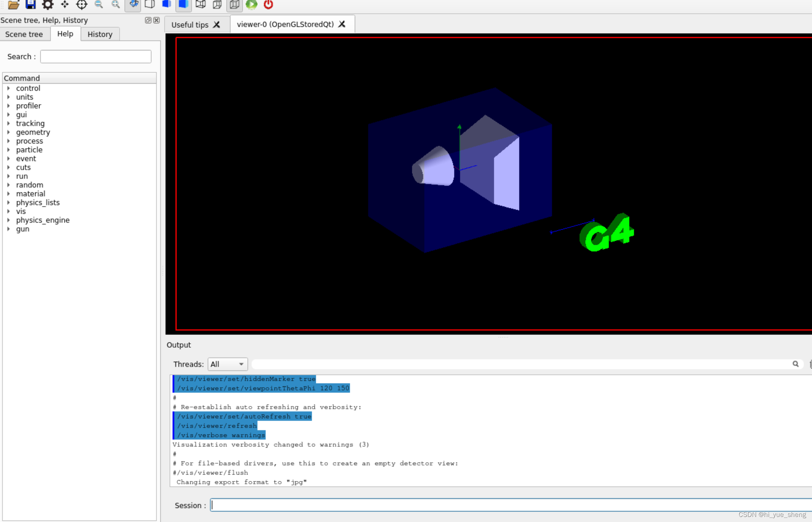This screenshot has height=522, width=812.
Task: Click the zoom out magnifier
Action: tap(99, 5)
